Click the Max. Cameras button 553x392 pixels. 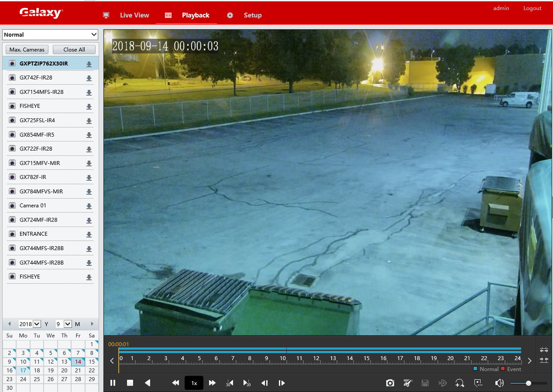(x=27, y=49)
